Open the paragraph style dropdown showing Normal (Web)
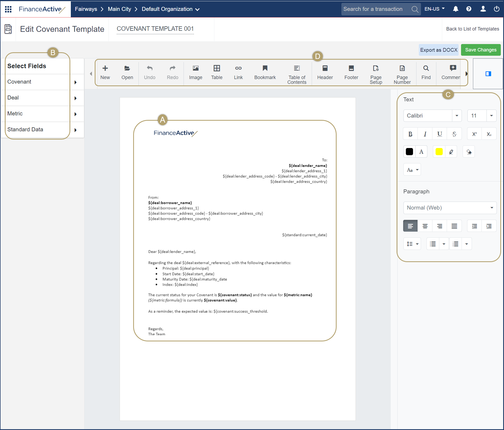The height and width of the screenshot is (430, 504). pyautogui.click(x=450, y=208)
